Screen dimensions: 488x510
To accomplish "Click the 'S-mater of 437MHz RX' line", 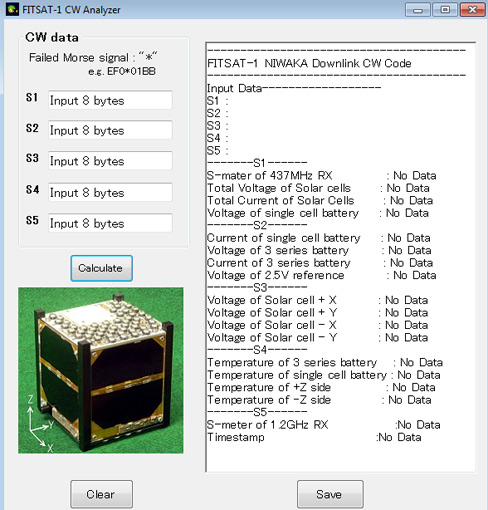I will coord(321,176).
